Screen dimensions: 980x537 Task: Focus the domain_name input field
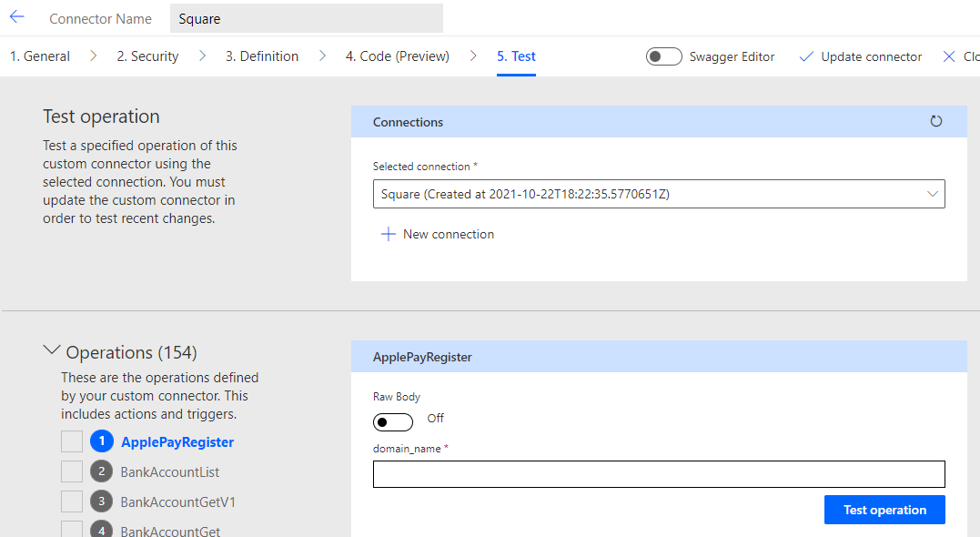pyautogui.click(x=659, y=474)
